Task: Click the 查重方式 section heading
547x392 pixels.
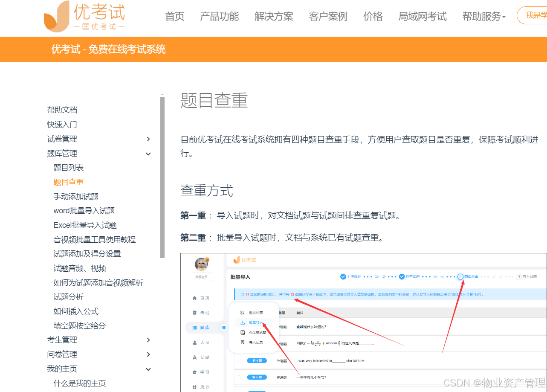Action: [207, 191]
